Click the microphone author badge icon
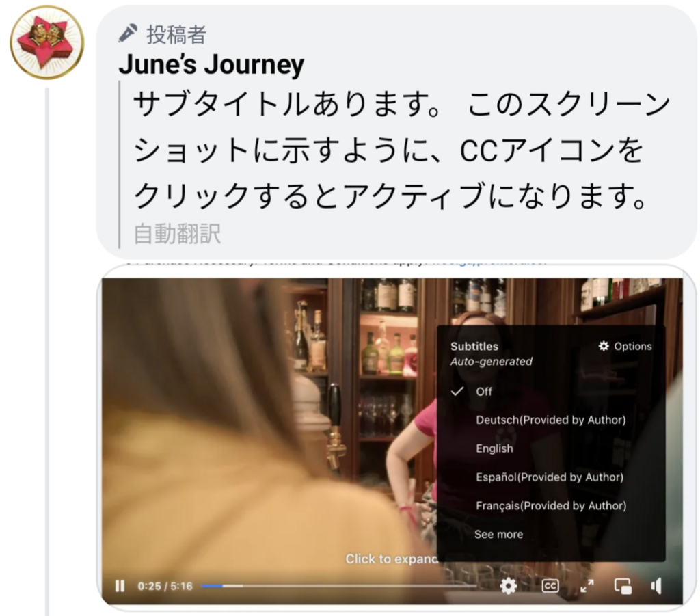Viewport: 700px width, 616px height. click(128, 34)
